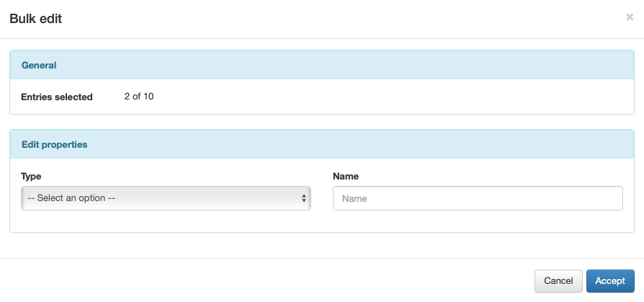This screenshot has width=644, height=302.
Task: Click the Edit properties panel heading
Action: pyautogui.click(x=54, y=144)
